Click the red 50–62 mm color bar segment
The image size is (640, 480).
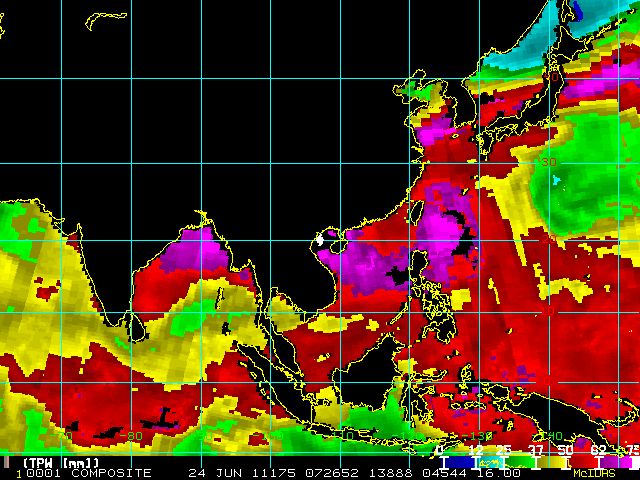coord(584,462)
